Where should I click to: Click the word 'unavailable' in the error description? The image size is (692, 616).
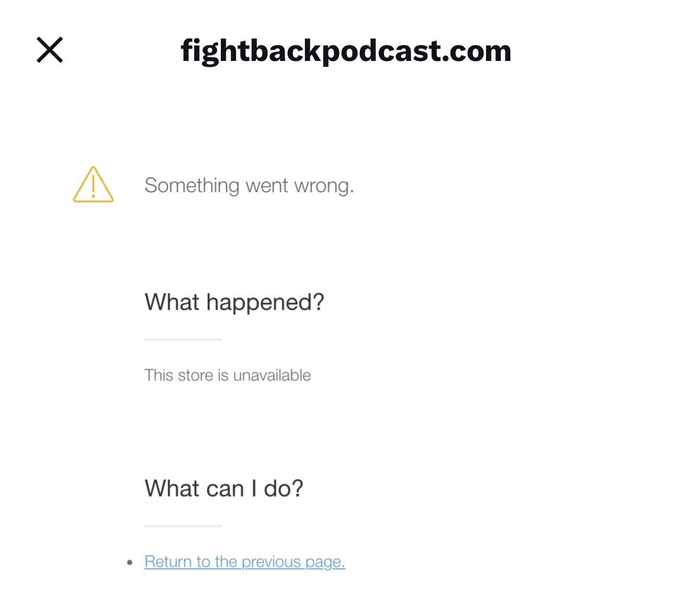click(272, 375)
